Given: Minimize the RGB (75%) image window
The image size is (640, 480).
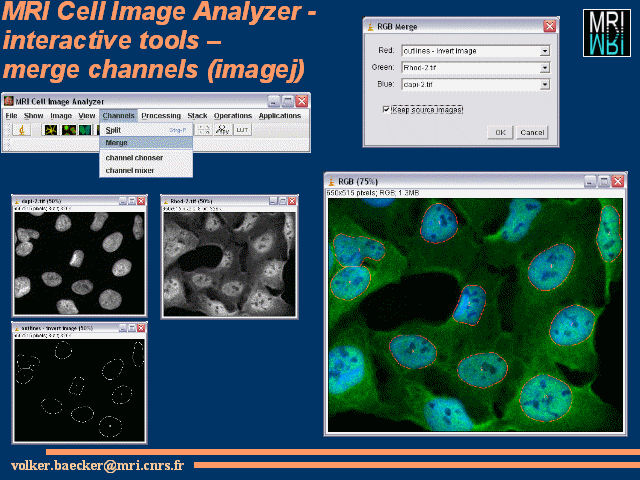Looking at the screenshot, I should click(x=590, y=181).
